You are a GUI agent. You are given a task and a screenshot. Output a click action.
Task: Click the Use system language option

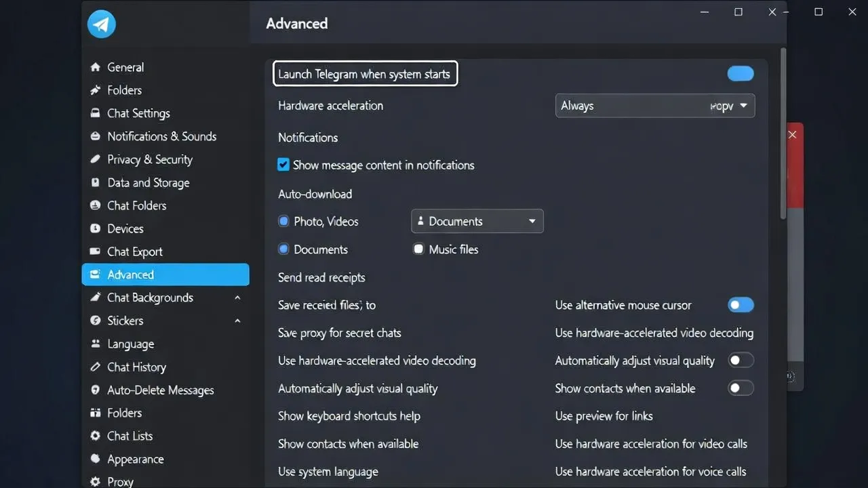pyautogui.click(x=328, y=472)
